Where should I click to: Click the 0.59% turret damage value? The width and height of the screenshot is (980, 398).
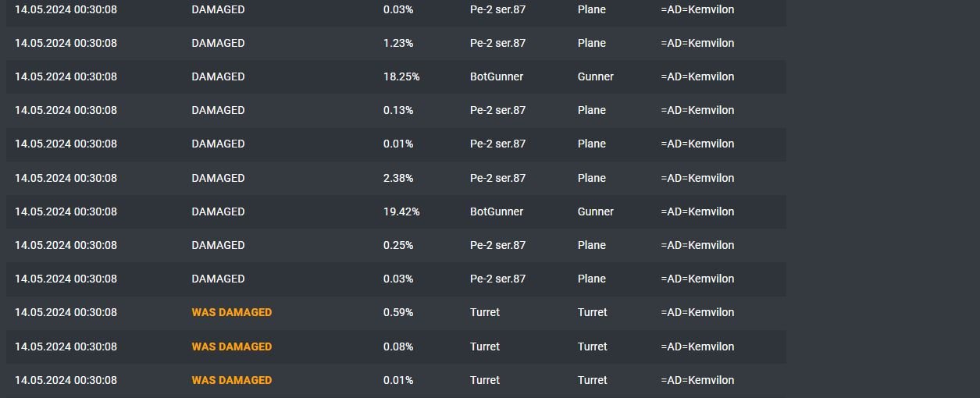point(398,312)
